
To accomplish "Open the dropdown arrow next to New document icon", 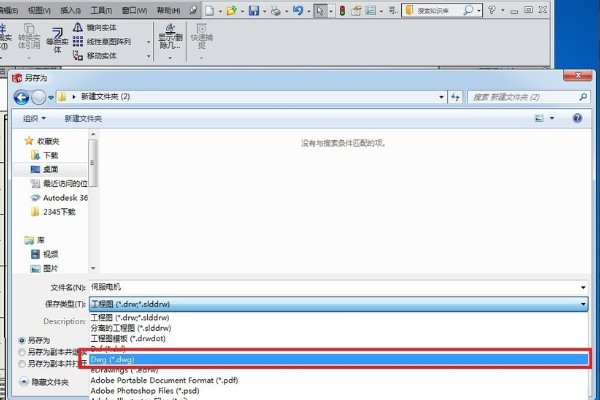I will point(220,11).
